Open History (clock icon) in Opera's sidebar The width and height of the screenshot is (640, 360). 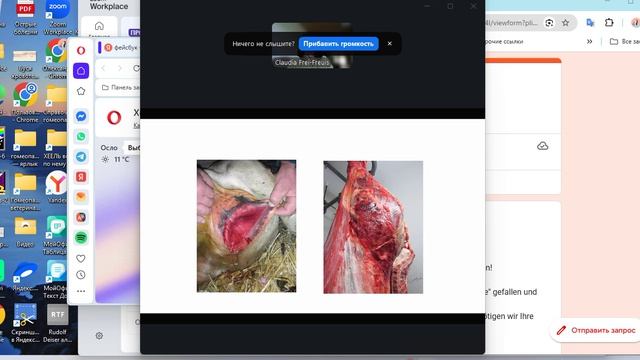coord(81,275)
